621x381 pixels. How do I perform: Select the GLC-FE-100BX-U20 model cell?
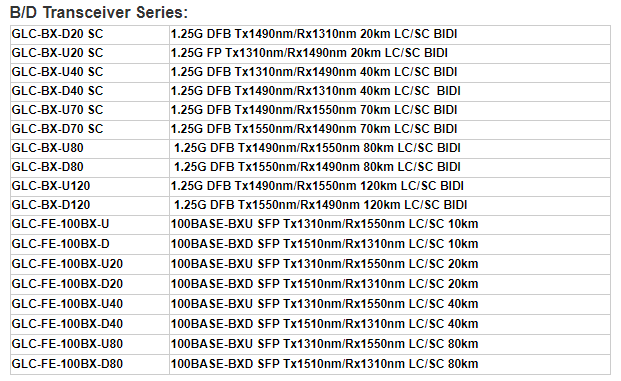click(x=90, y=265)
